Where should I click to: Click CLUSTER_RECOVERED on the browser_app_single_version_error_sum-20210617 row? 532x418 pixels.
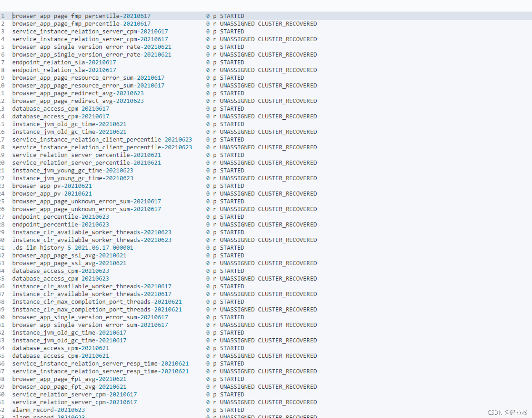(x=288, y=325)
